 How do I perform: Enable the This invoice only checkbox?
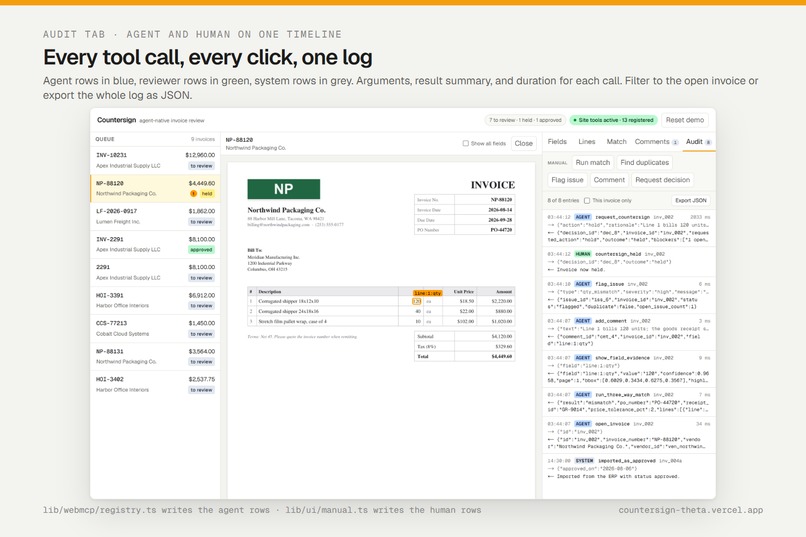pos(587,200)
